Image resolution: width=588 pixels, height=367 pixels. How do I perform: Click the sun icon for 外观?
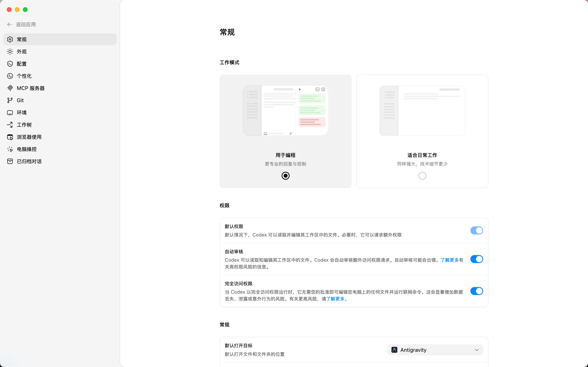point(10,51)
